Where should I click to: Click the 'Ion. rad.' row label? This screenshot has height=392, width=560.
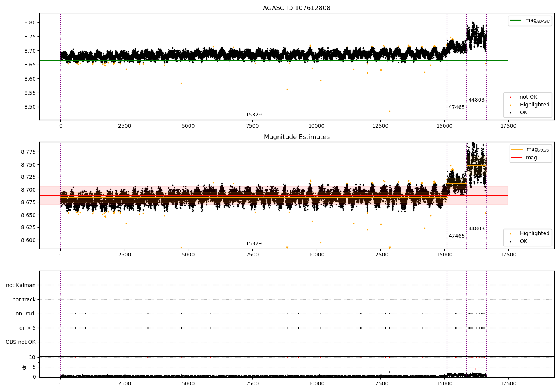click(x=25, y=314)
